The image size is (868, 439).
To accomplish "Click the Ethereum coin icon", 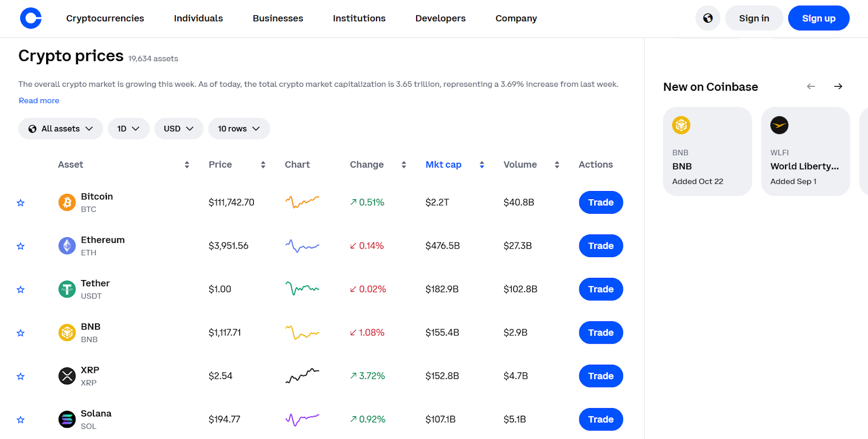I will pyautogui.click(x=67, y=246).
